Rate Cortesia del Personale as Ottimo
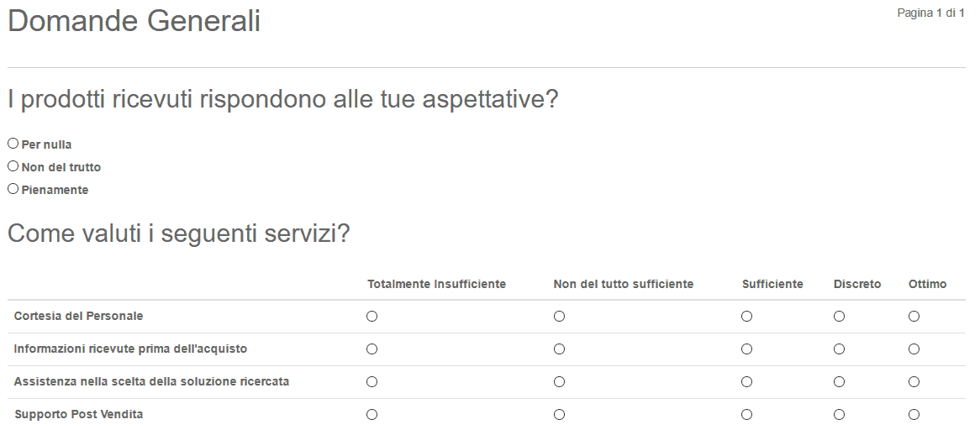Viewport: 980px width, 430px height. tap(914, 317)
